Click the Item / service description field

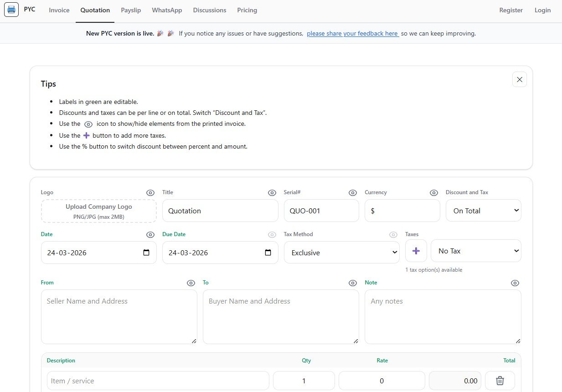[158, 381]
